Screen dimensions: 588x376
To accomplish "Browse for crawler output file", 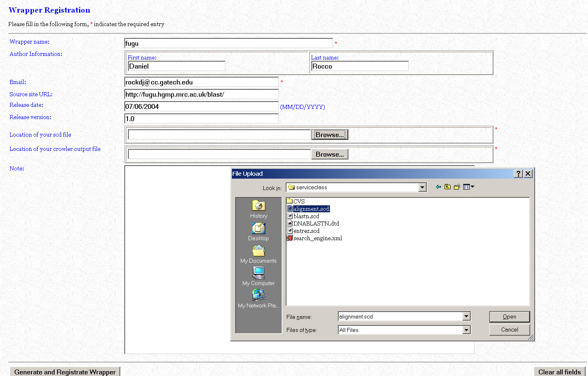I will [x=329, y=154].
